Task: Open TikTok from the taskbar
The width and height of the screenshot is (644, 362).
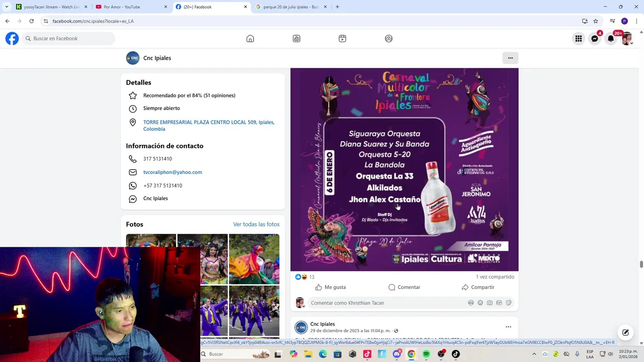Action: [x=456, y=354]
